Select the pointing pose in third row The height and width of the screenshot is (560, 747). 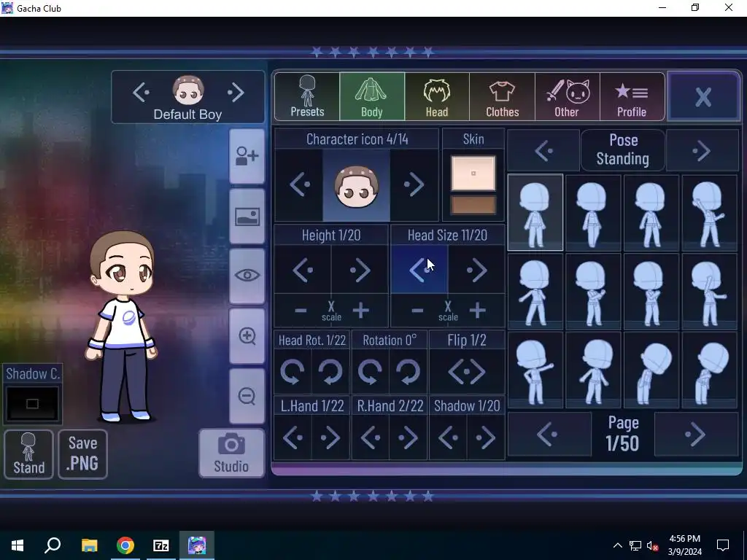click(535, 370)
